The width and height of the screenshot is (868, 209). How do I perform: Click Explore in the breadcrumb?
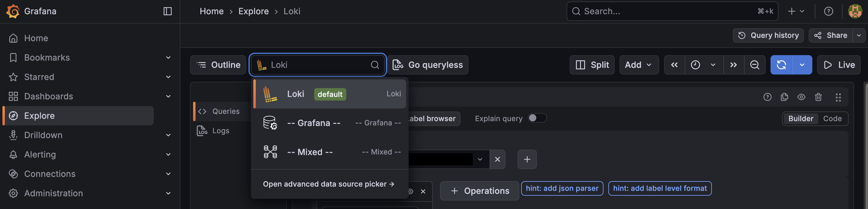coord(253,11)
